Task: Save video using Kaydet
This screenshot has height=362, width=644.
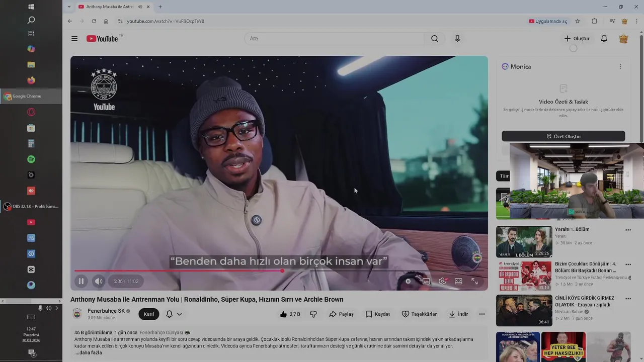Action: coord(378,314)
